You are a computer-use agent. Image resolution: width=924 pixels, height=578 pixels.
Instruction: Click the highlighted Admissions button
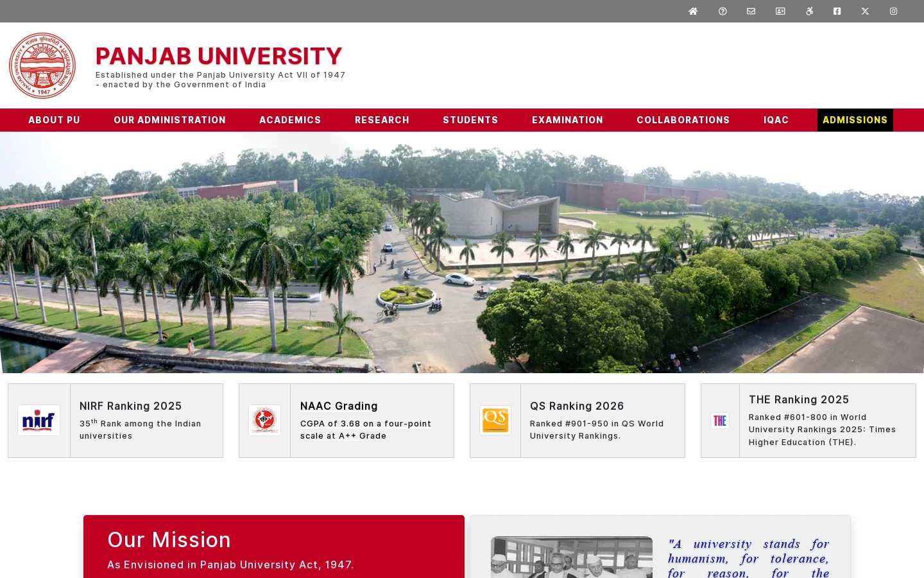(x=855, y=120)
